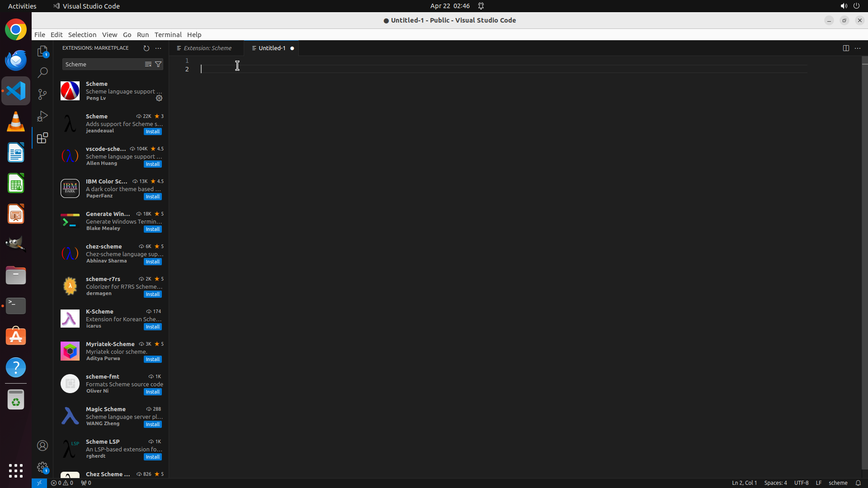Open the extension filter dropdown
This screenshot has width=868, height=488.
[158, 64]
